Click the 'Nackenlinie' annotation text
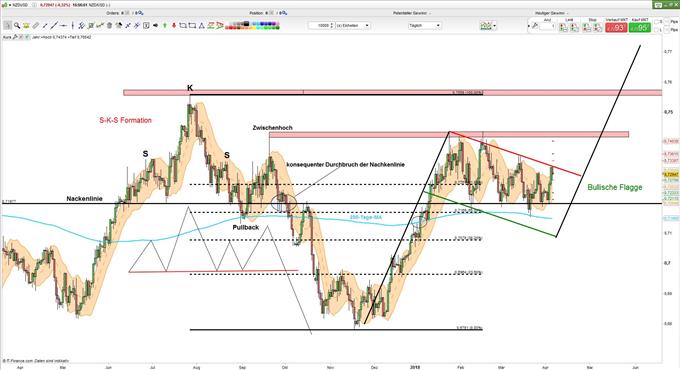This screenshot has width=680, height=370. tap(85, 199)
